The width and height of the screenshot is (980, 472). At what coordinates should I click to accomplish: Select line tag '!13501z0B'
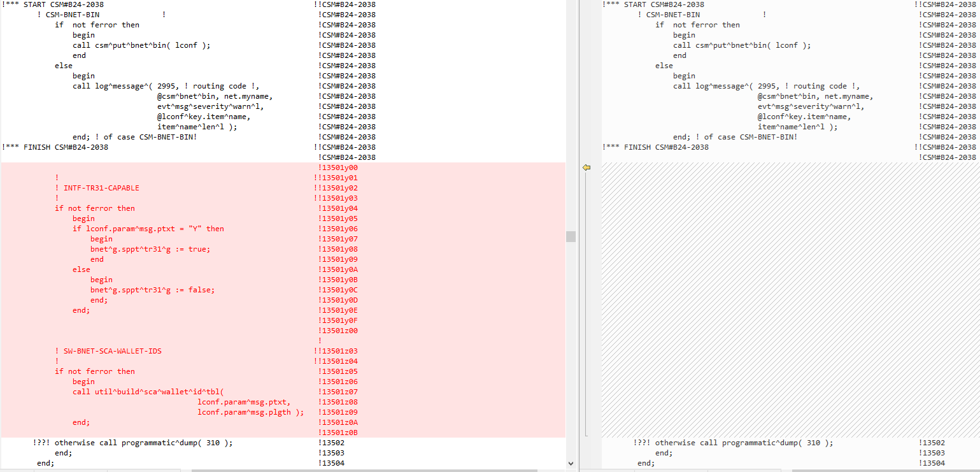tap(337, 433)
